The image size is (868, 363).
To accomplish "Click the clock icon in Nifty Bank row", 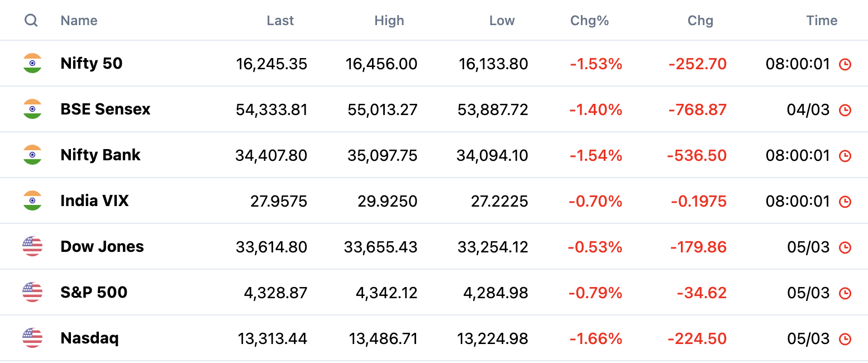I will coord(845,156).
